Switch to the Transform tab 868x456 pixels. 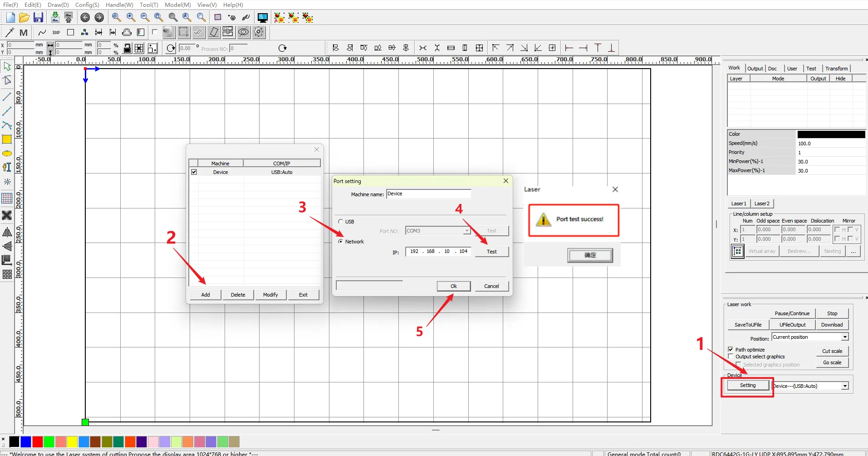836,69
